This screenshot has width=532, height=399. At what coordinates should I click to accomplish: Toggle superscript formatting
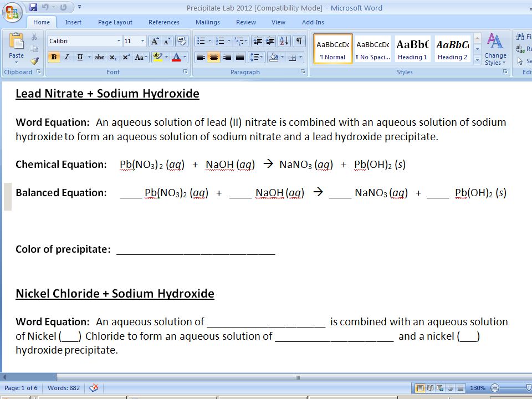(126, 57)
